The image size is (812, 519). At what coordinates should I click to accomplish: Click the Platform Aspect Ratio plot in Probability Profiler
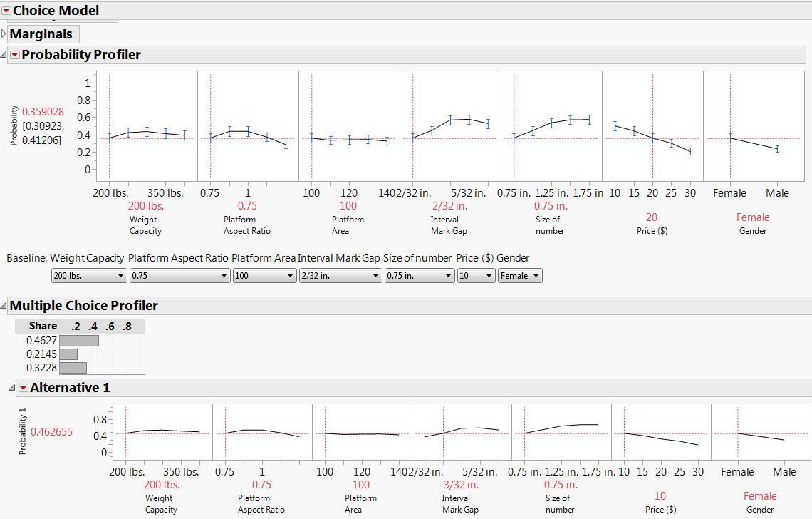coord(248,126)
